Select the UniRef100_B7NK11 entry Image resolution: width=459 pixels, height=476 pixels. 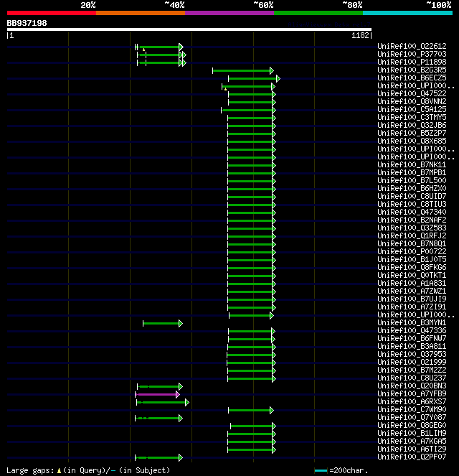(x=412, y=164)
